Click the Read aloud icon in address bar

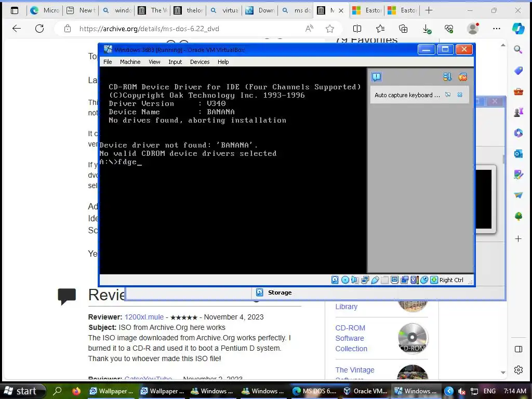pos(309,29)
